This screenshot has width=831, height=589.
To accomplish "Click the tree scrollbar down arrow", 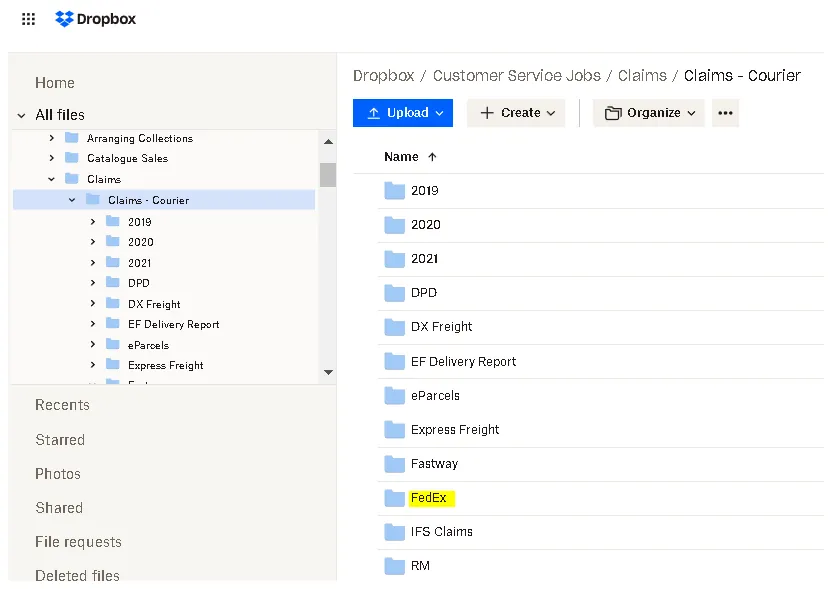I will 328,372.
